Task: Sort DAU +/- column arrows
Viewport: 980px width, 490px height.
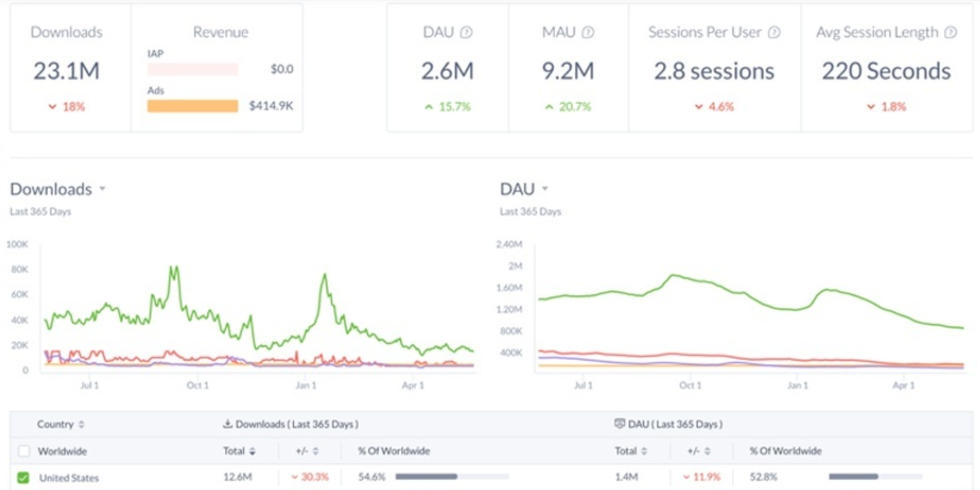Action: coord(707,451)
